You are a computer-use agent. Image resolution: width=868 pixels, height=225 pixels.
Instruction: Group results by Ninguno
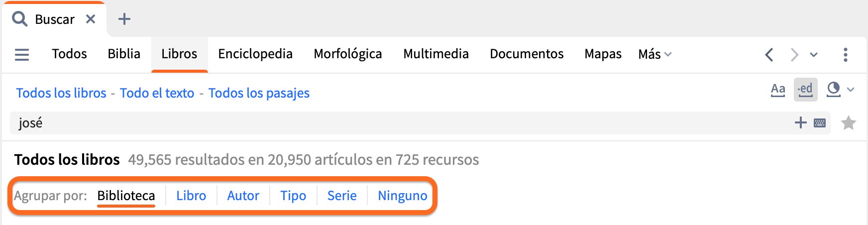pos(402,196)
